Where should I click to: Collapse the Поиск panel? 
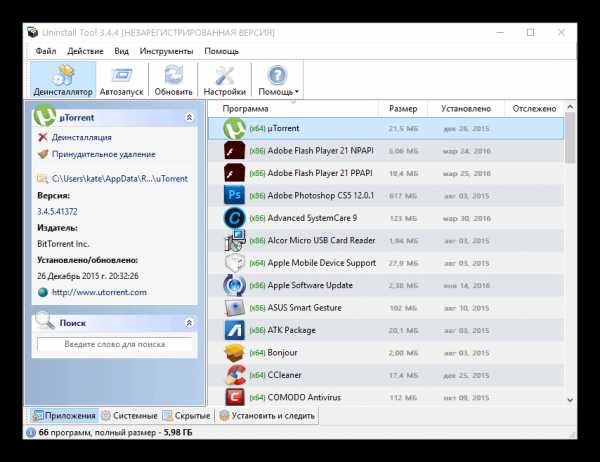(x=189, y=323)
